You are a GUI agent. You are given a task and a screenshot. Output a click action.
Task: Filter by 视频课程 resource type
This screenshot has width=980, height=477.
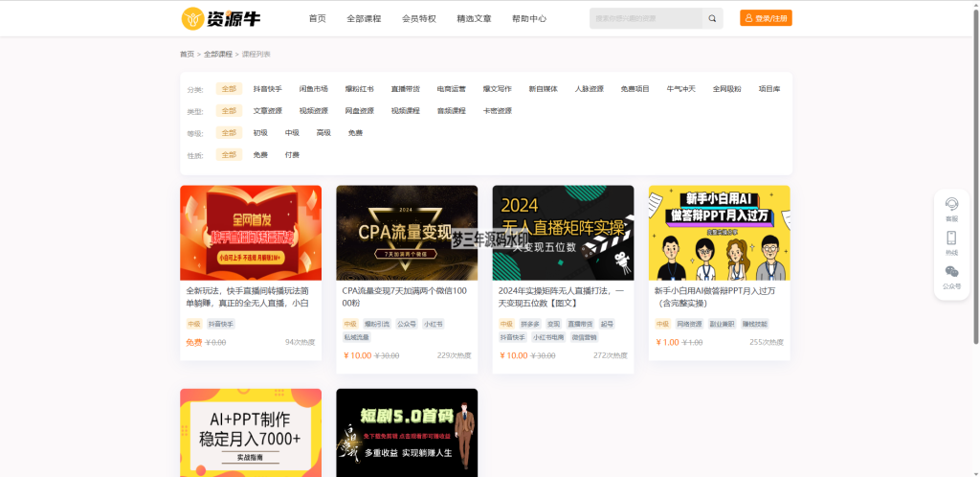tap(405, 111)
